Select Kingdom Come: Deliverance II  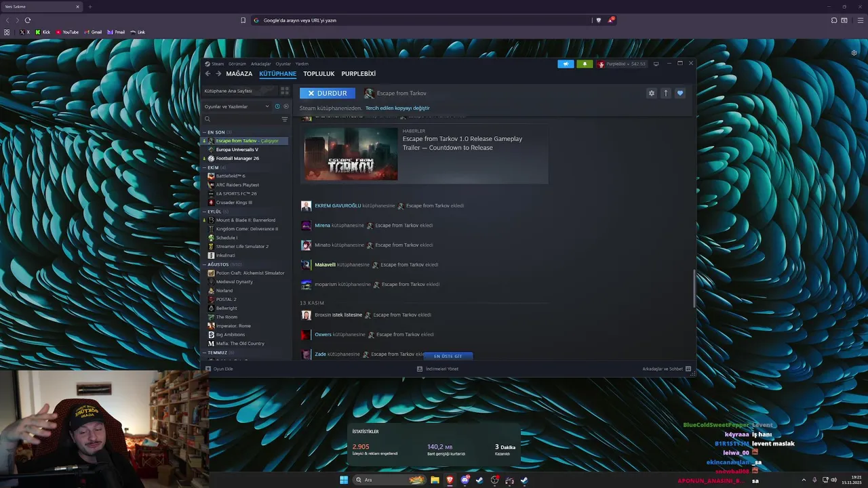click(x=247, y=229)
